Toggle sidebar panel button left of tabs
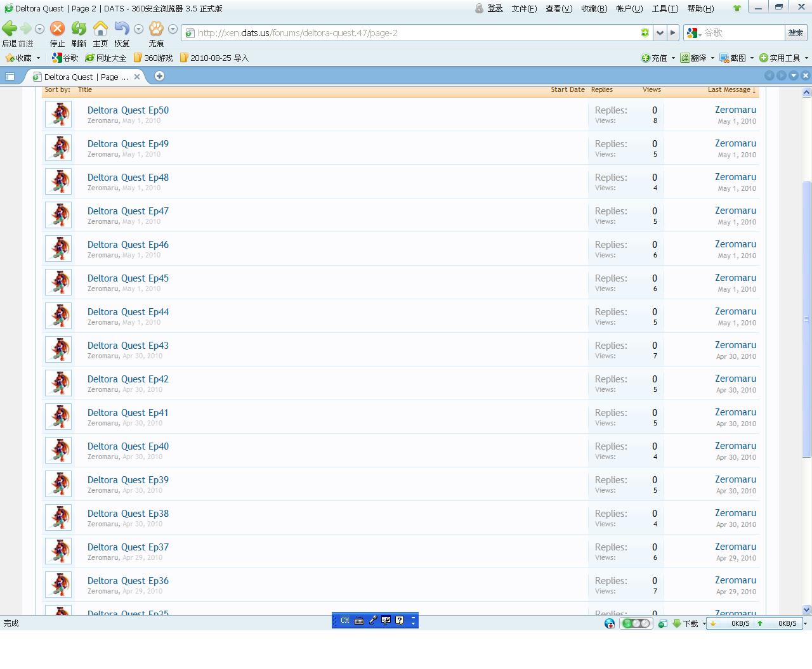This screenshot has height=669, width=812. click(x=10, y=76)
